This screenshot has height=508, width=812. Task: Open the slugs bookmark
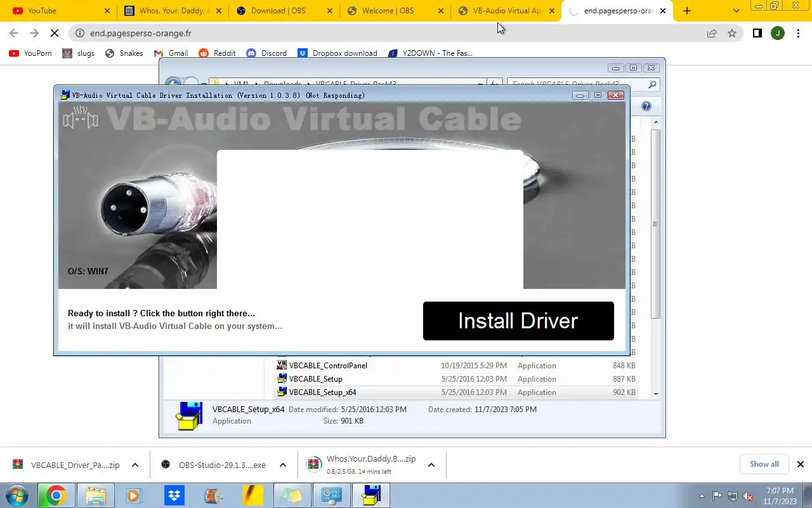79,53
